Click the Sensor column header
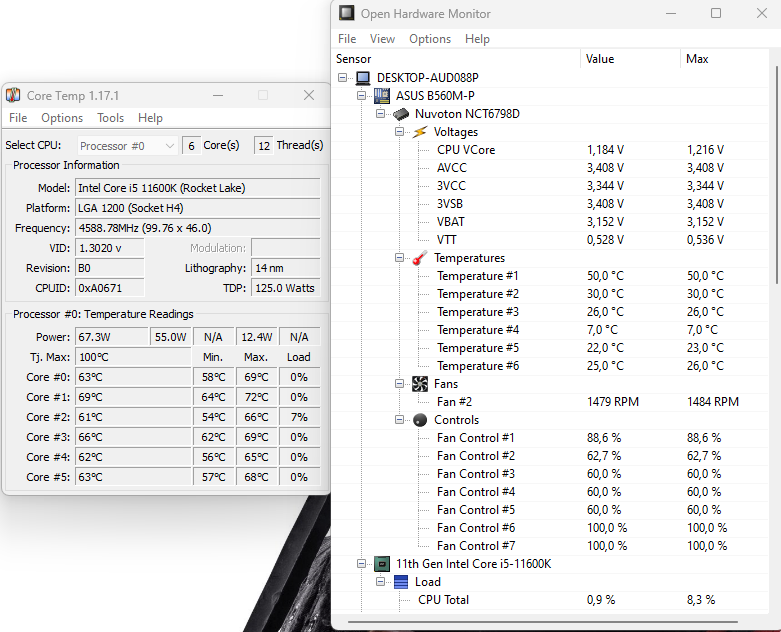This screenshot has height=632, width=781. click(x=456, y=59)
